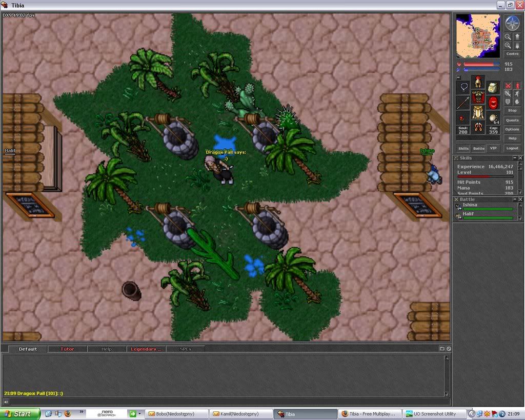This screenshot has width=525, height=420.
Task: Click the ammunition slot showing 64
Action: click(493, 118)
